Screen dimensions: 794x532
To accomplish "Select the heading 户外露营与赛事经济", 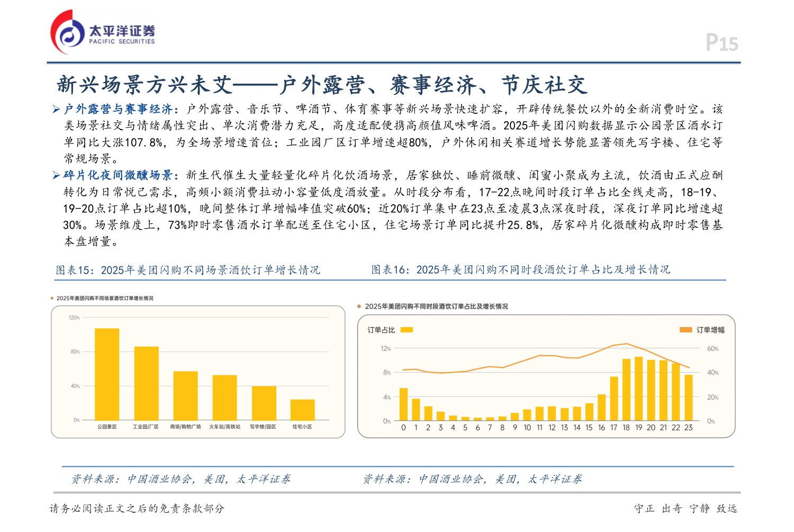I will 118,109.
